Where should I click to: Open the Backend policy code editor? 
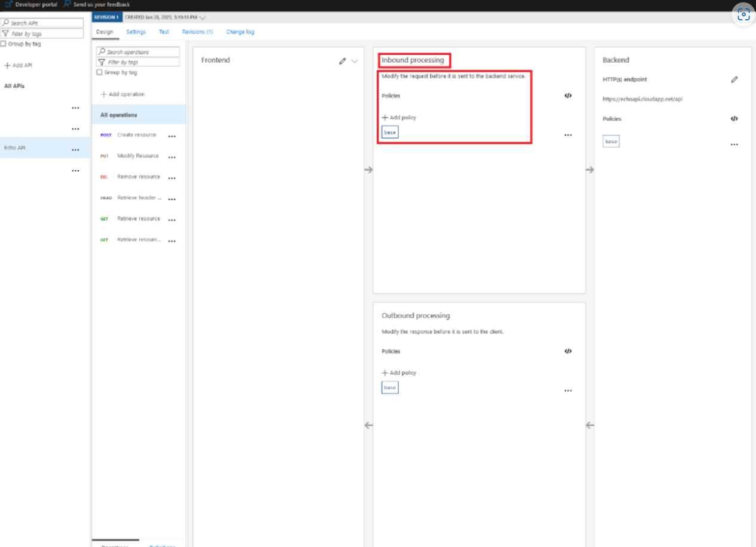tap(734, 118)
